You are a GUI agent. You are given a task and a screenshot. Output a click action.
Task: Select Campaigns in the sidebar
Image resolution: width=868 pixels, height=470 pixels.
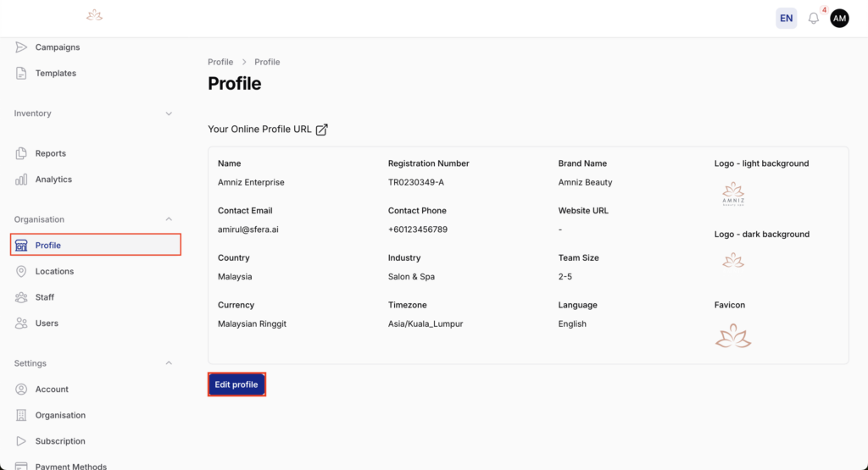point(57,47)
